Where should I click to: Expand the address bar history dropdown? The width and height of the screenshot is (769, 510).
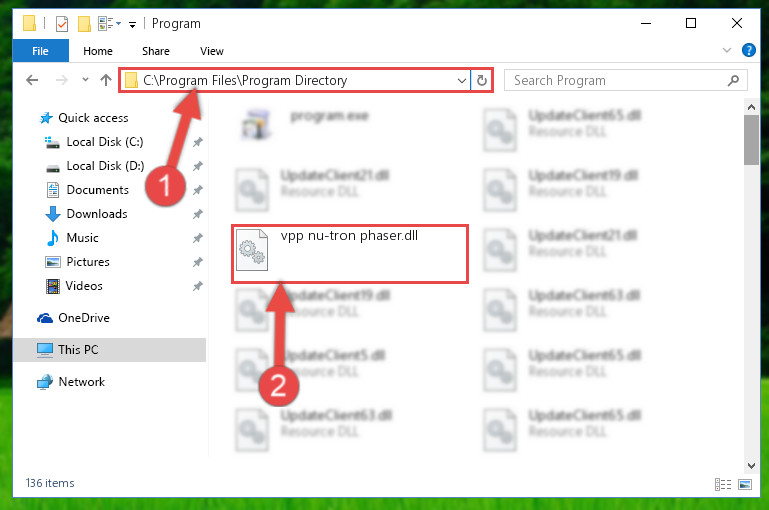tap(461, 80)
